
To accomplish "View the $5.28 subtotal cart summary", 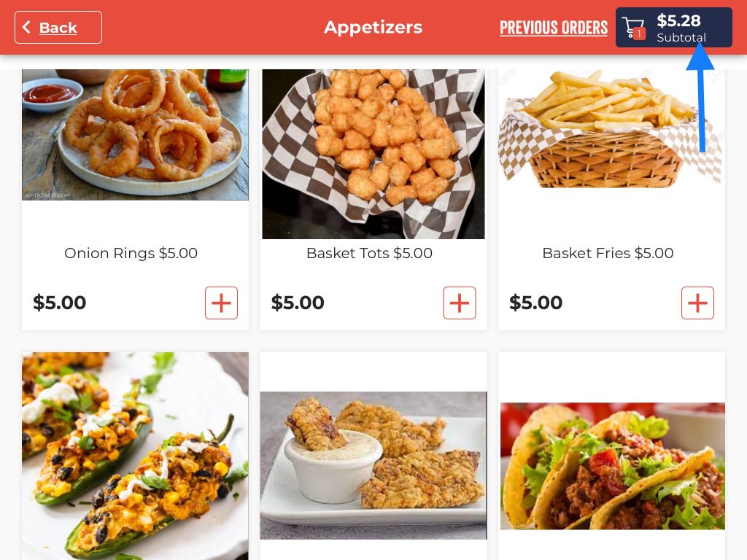I will tap(673, 27).
